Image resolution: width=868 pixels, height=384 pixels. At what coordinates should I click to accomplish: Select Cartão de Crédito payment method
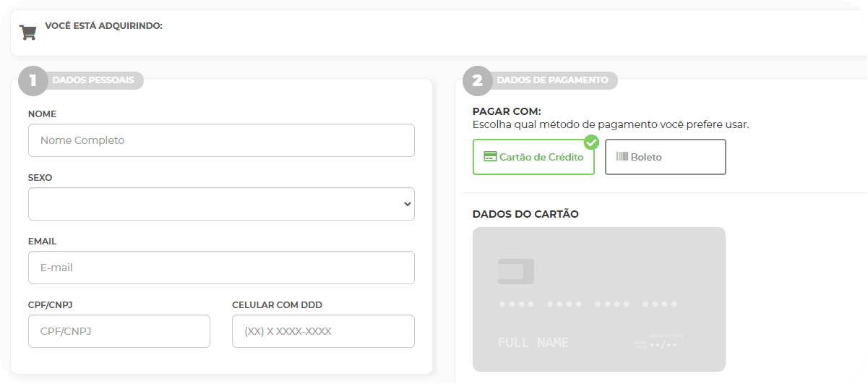click(x=533, y=157)
